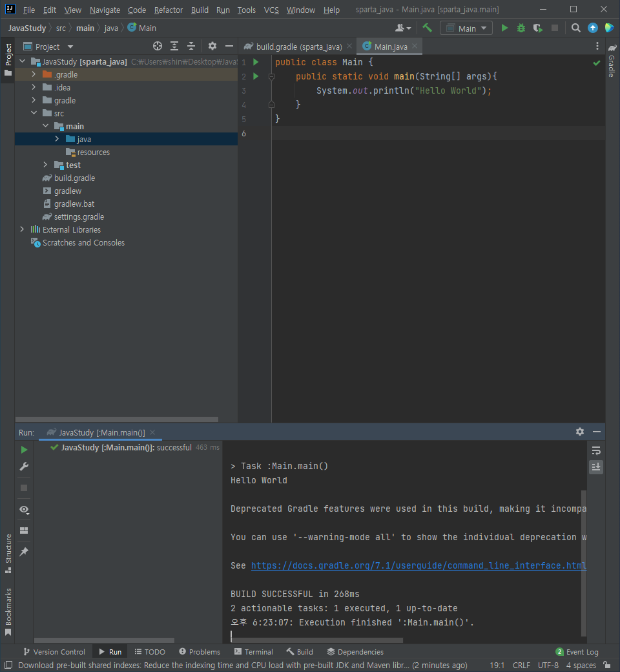
Task: Select opened file crosshair icon in Project panel
Action: pyautogui.click(x=157, y=47)
